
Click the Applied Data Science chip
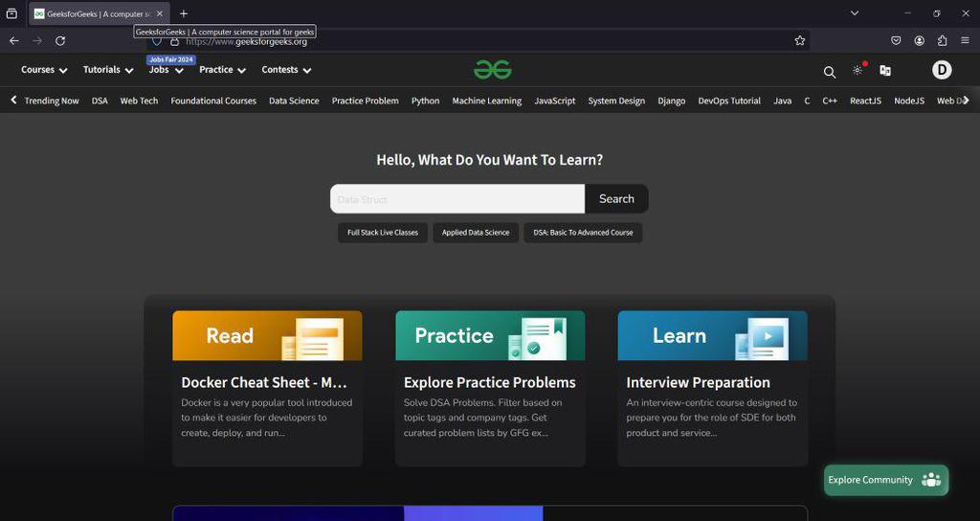pos(476,233)
